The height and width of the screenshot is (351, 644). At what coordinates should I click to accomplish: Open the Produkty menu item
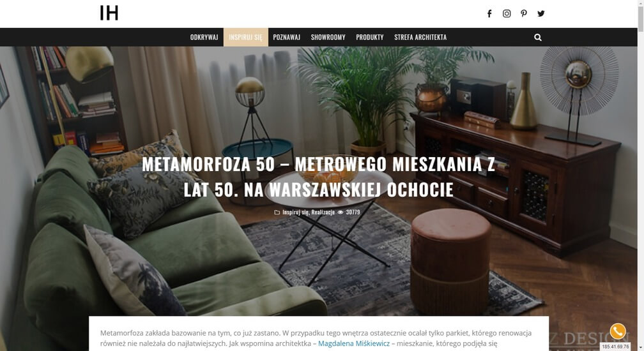(x=370, y=37)
